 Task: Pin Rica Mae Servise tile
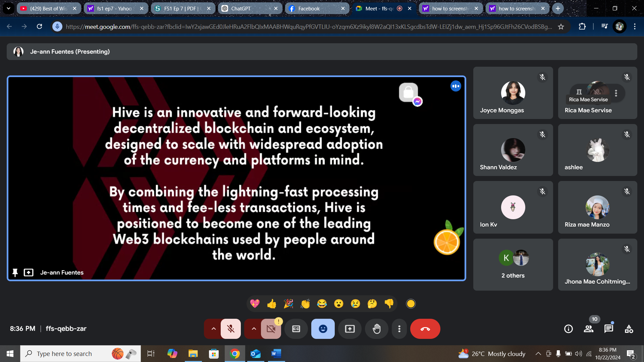pyautogui.click(x=579, y=92)
